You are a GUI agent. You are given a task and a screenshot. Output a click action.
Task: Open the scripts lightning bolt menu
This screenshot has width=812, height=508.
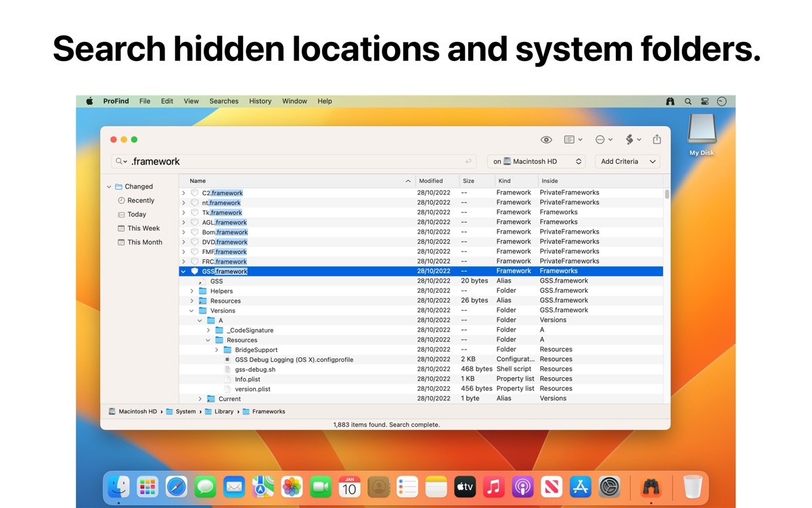[x=633, y=140]
